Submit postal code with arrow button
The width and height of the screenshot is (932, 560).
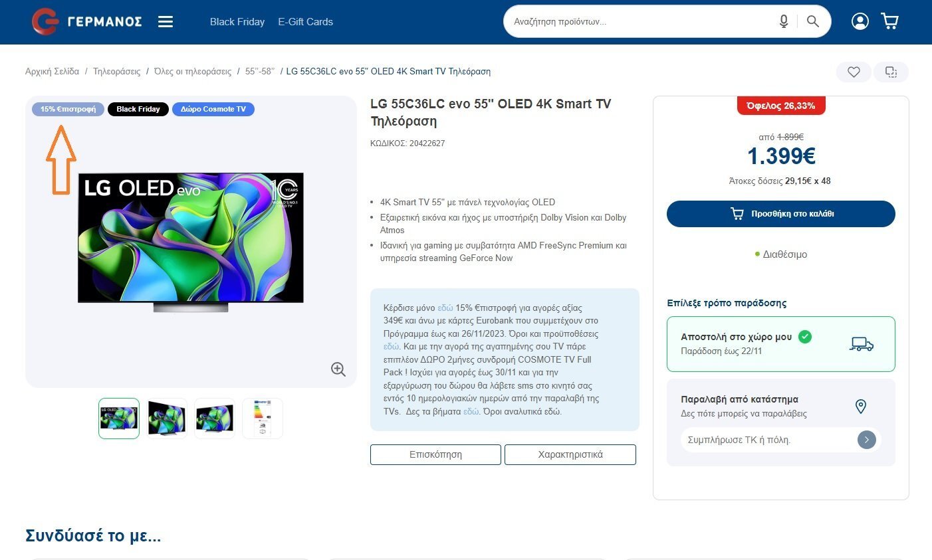pyautogui.click(x=867, y=440)
